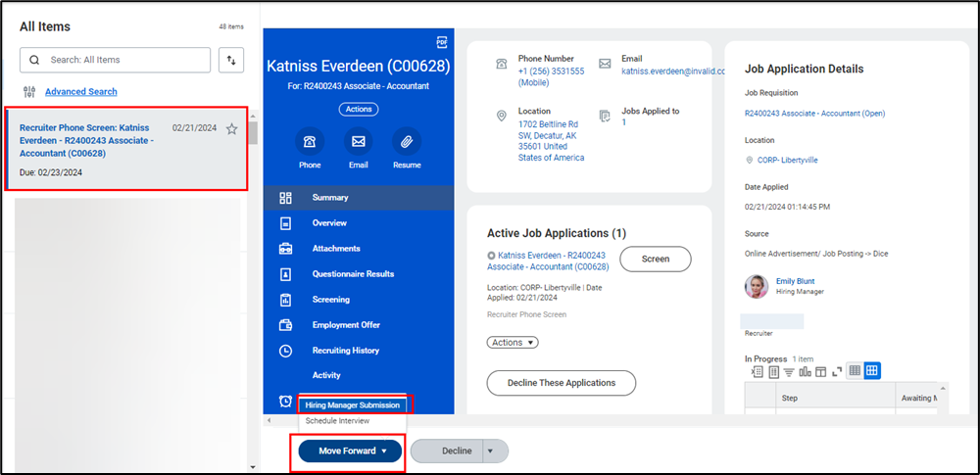980x475 pixels.
Task: Choose Hiring Manager Submission option
Action: (352, 404)
